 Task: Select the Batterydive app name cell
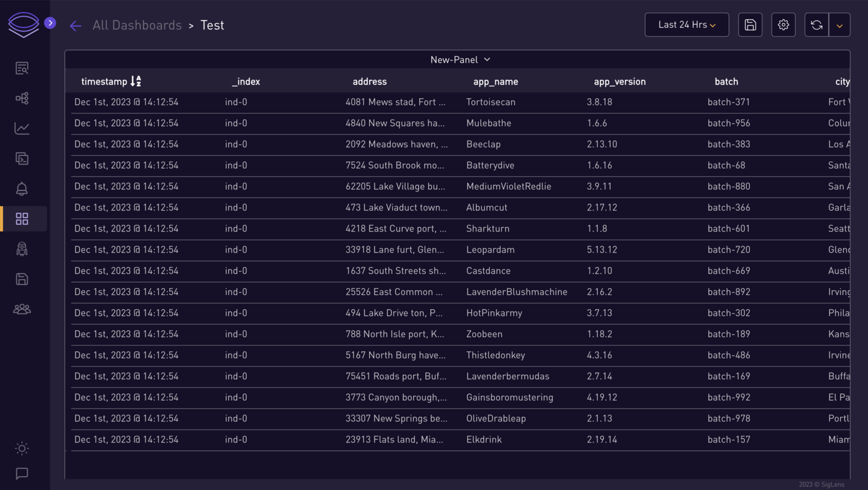(x=490, y=165)
